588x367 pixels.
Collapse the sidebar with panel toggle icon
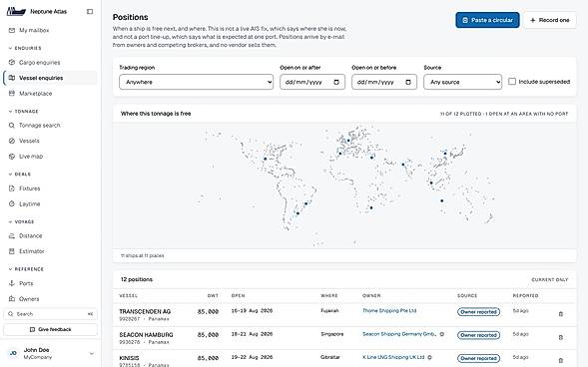pos(90,12)
